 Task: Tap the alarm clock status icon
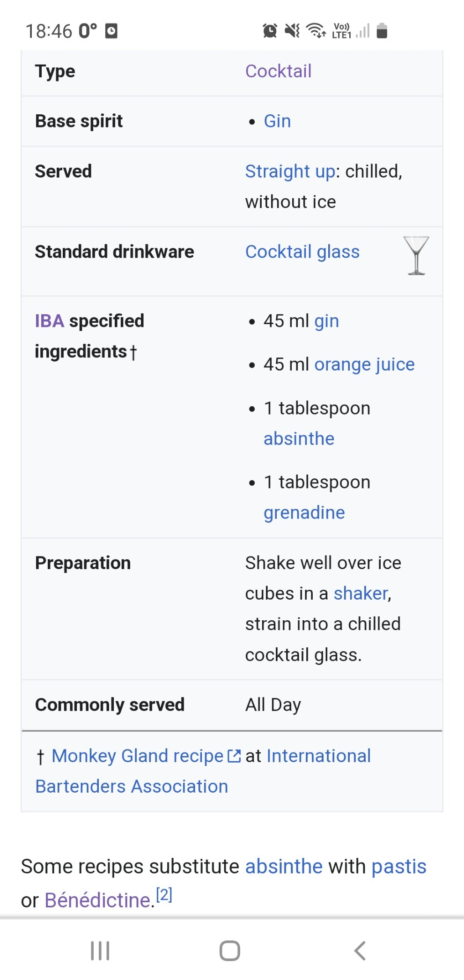pyautogui.click(x=270, y=31)
